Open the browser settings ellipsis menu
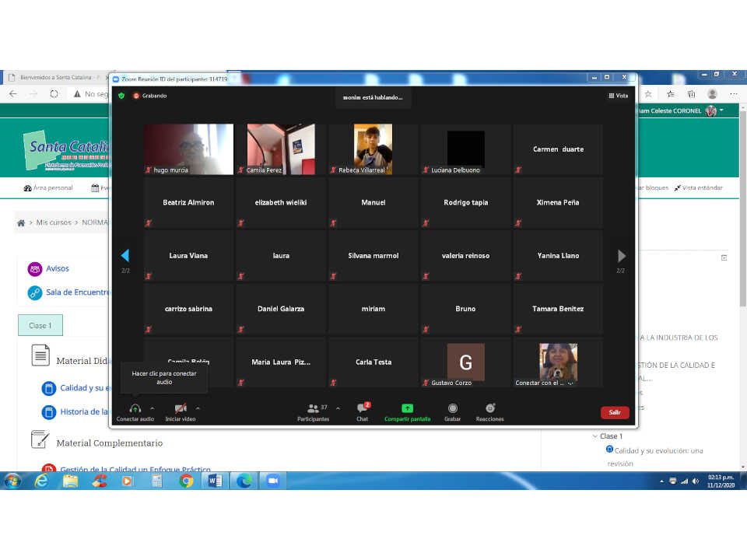This screenshot has width=747, height=560. tap(733, 94)
